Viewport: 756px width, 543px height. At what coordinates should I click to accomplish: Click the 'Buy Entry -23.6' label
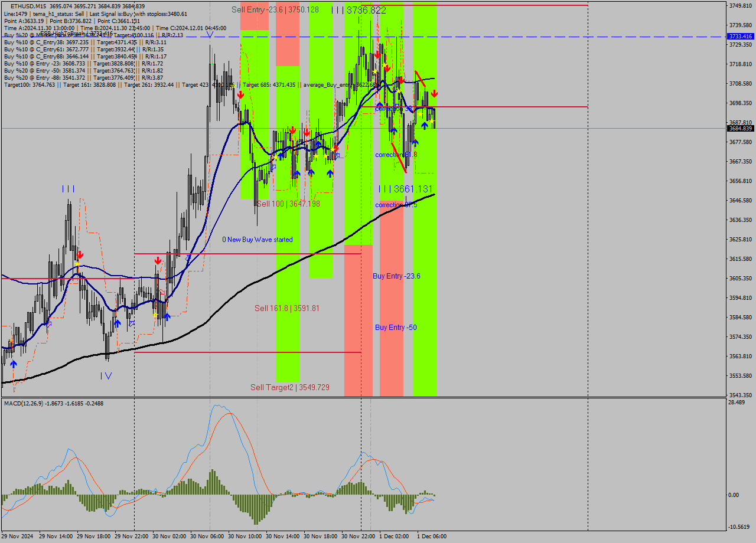396,276
